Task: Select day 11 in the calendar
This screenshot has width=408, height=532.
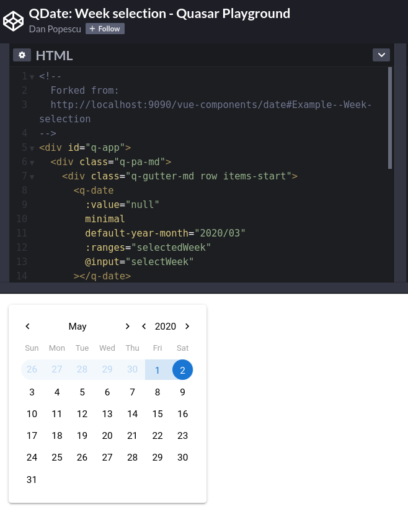Action: point(57,414)
